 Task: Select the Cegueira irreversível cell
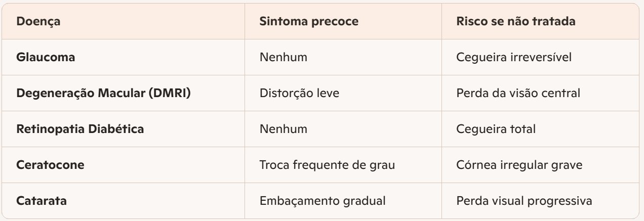(x=514, y=57)
